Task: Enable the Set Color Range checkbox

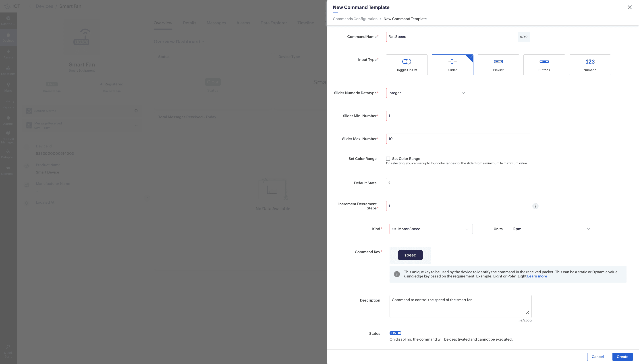Action: point(388,159)
